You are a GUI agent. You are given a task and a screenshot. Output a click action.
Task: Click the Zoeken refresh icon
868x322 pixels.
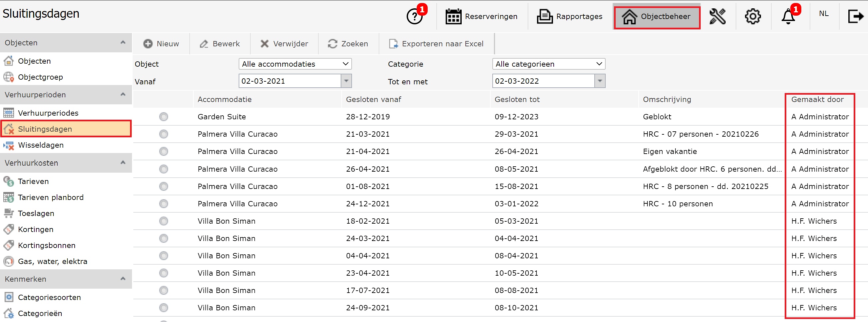(x=333, y=44)
